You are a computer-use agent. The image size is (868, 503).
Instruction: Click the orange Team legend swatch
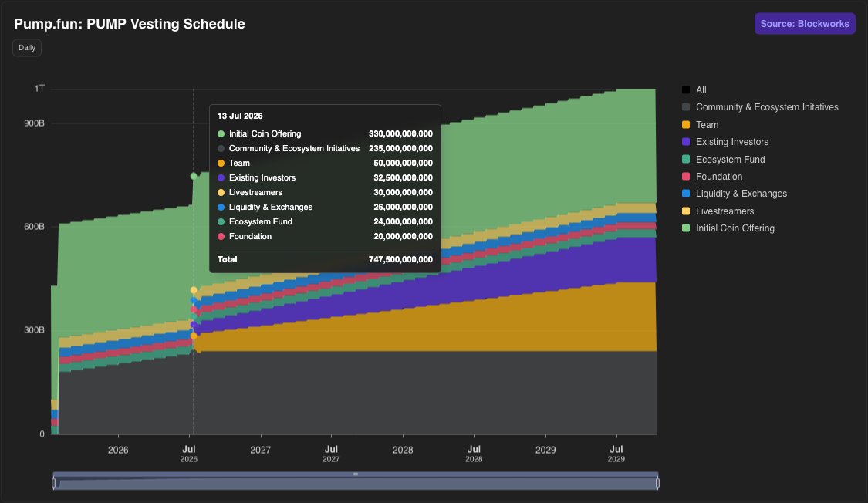(x=686, y=125)
